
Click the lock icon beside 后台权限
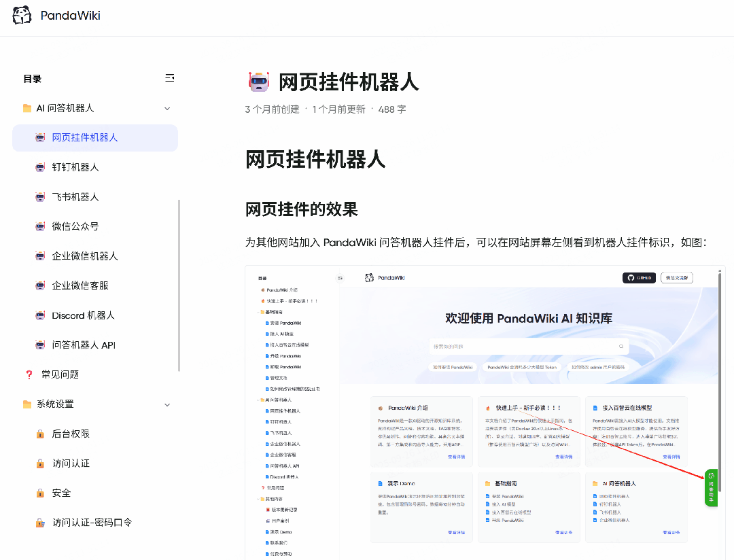point(40,434)
